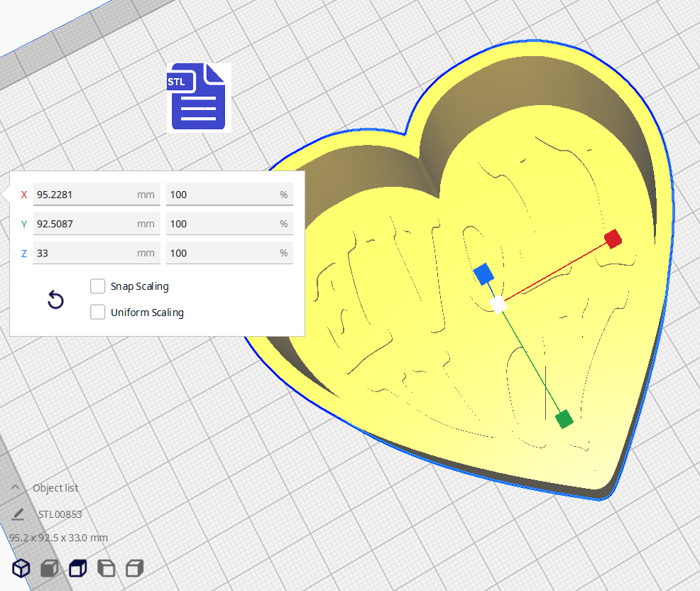Viewport: 700px width, 591px height.
Task: Click the pencil icon to rename STL00853
Action: (x=18, y=514)
